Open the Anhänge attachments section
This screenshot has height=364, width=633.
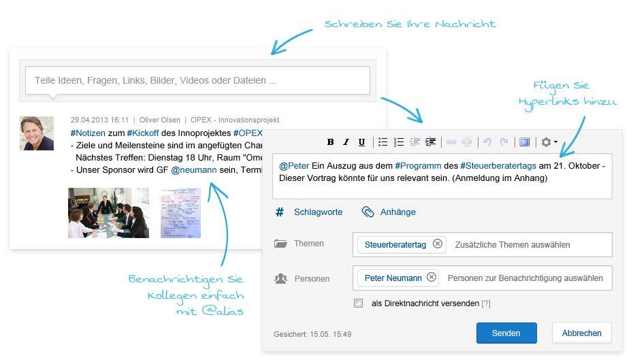tap(397, 212)
